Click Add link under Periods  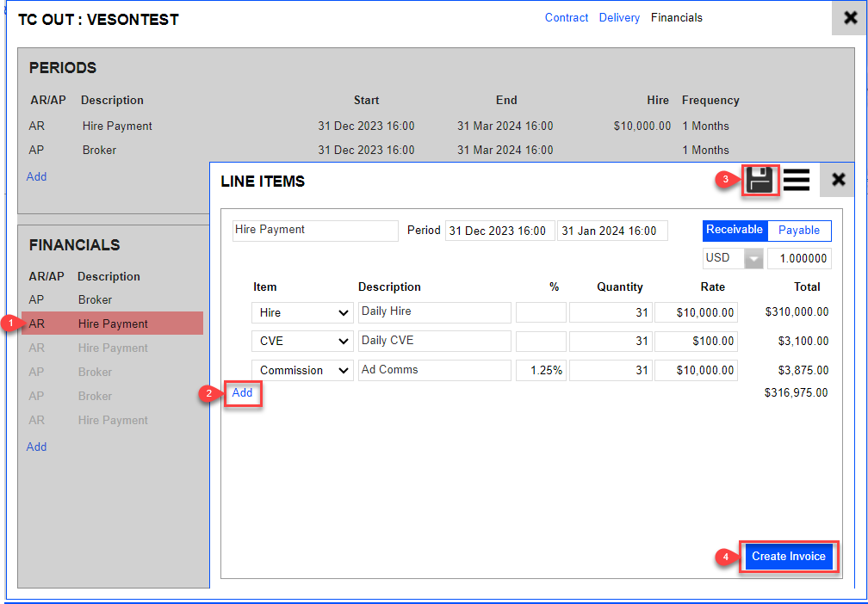[37, 176]
